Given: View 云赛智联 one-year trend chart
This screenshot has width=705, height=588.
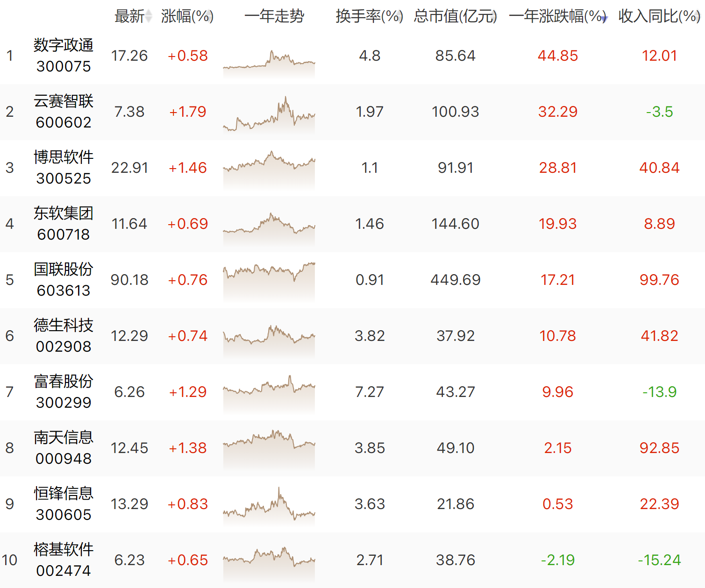Looking at the screenshot, I should coord(269,114).
